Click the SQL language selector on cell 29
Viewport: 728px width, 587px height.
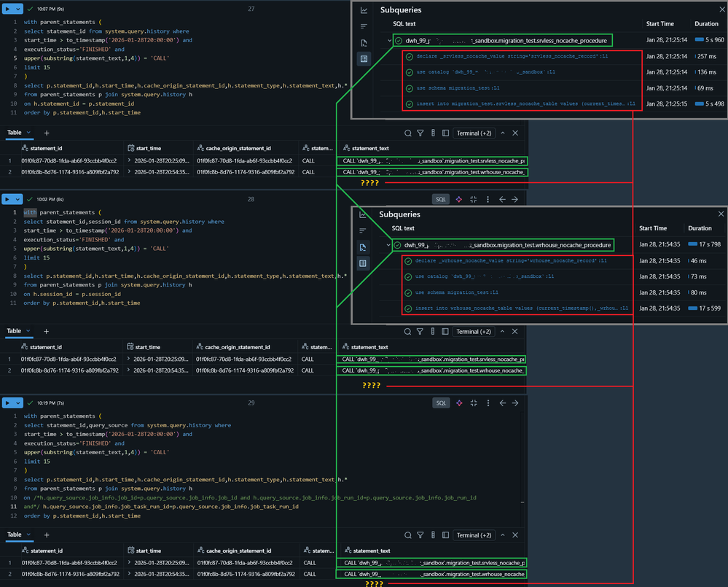(441, 403)
